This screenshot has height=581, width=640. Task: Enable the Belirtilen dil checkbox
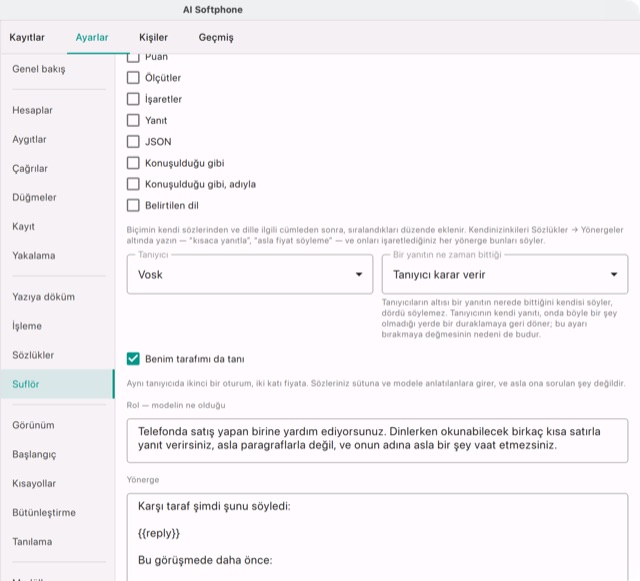point(133,205)
